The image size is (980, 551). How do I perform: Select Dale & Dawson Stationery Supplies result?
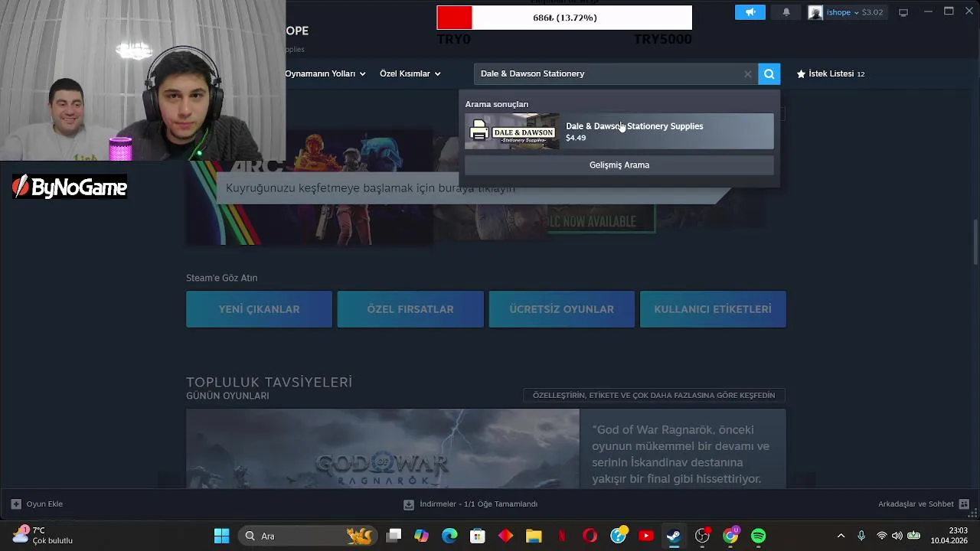tap(619, 131)
